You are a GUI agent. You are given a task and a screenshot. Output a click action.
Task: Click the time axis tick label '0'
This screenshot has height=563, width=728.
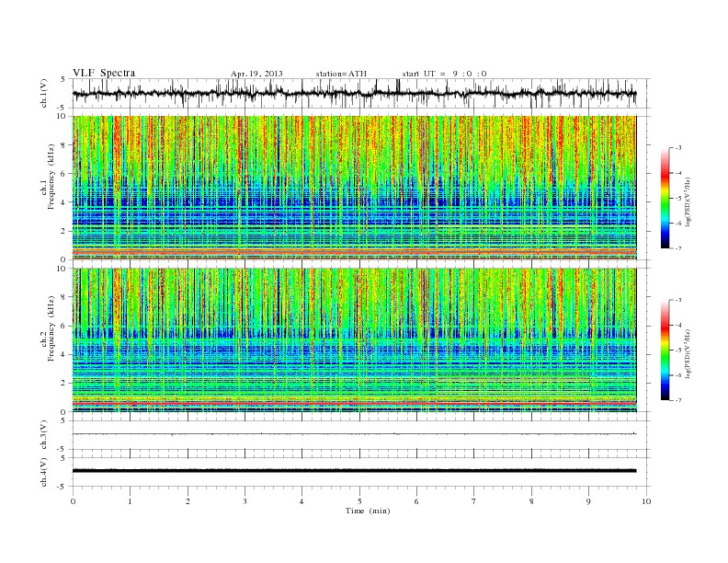click(73, 501)
